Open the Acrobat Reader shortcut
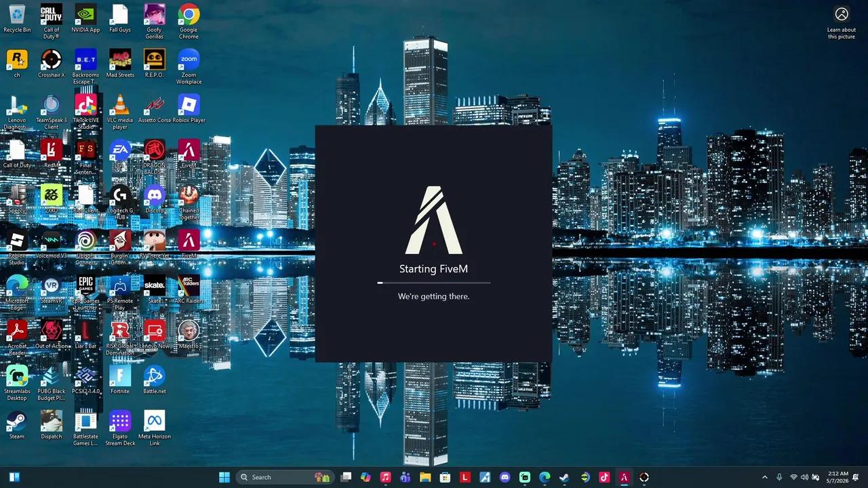Screen dimensions: 868x488 pyautogui.click(x=17, y=338)
